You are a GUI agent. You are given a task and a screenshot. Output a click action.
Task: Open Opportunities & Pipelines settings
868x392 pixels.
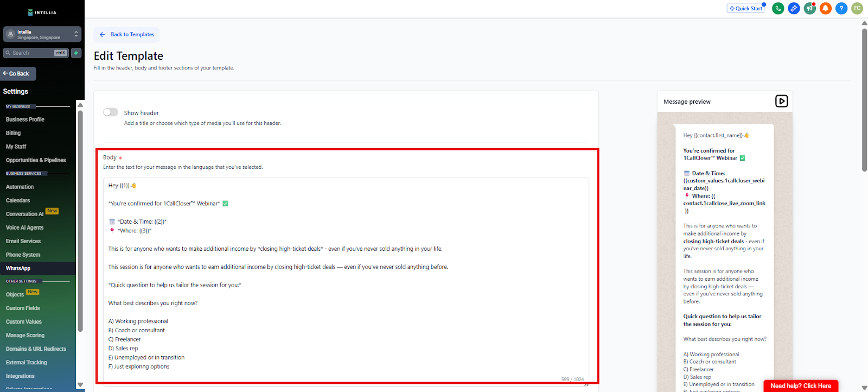36,160
